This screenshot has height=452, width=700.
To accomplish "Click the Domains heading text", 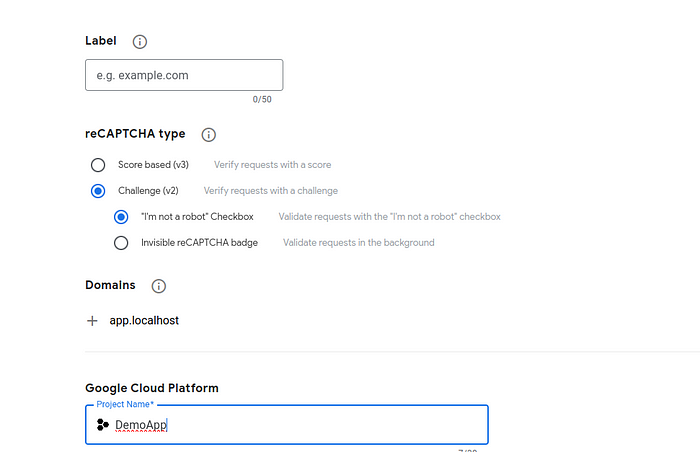I will [x=110, y=285].
